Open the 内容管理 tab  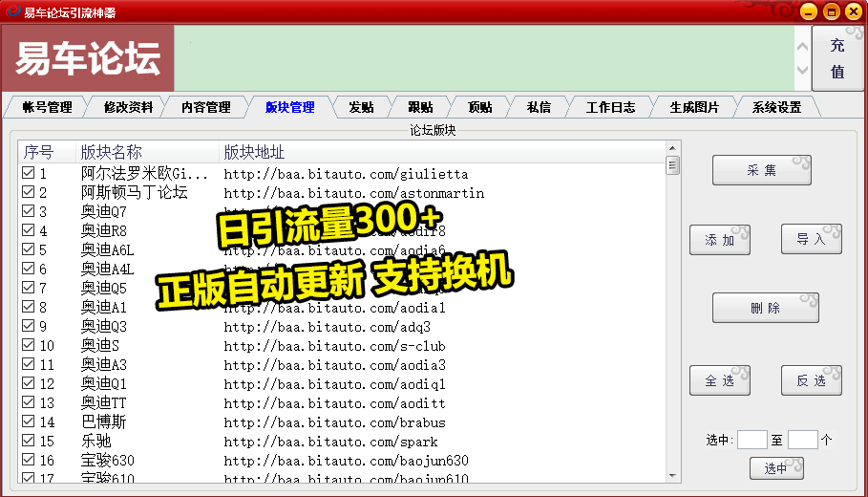pyautogui.click(x=206, y=107)
